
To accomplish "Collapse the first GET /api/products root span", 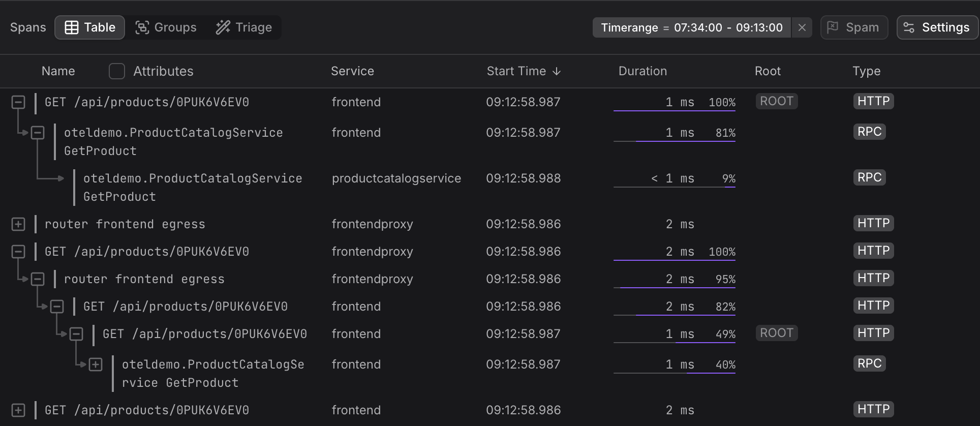I will pos(18,102).
